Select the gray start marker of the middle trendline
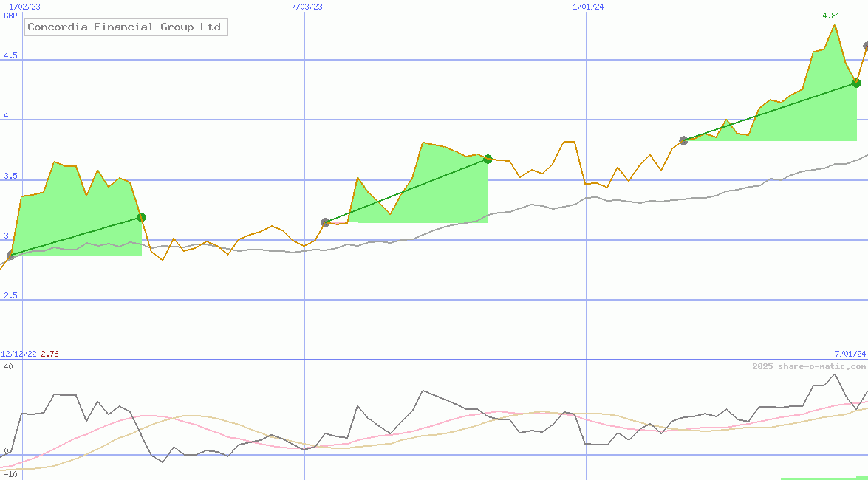The image size is (868, 480). pyautogui.click(x=324, y=221)
